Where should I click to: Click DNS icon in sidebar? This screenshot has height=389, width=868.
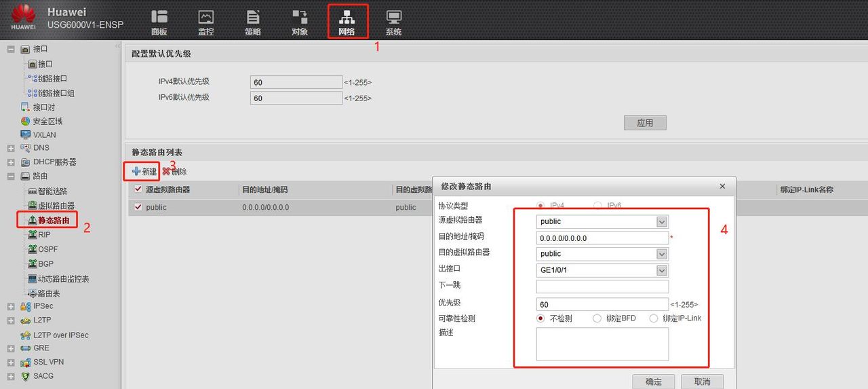click(x=26, y=147)
